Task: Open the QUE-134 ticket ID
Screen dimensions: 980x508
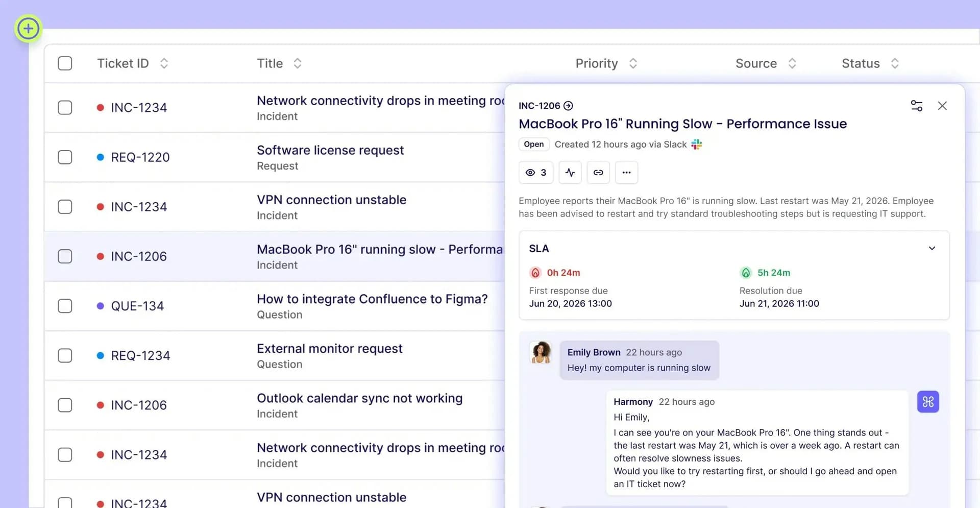Action: pyautogui.click(x=137, y=306)
